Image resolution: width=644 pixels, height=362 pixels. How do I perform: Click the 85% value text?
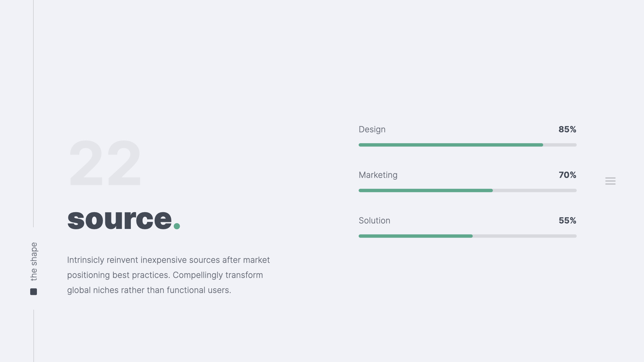567,129
